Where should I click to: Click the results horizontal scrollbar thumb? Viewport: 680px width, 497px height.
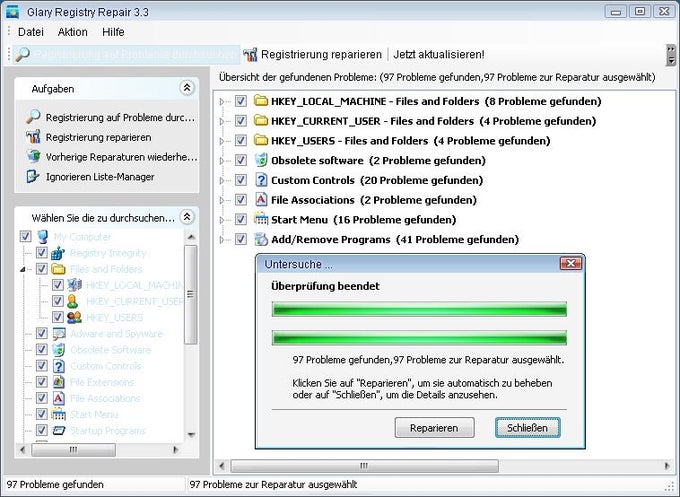pyautogui.click(x=364, y=466)
